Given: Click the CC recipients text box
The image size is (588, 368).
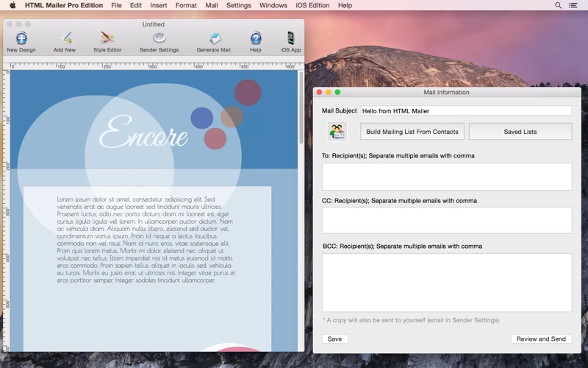Looking at the screenshot, I should (x=447, y=220).
